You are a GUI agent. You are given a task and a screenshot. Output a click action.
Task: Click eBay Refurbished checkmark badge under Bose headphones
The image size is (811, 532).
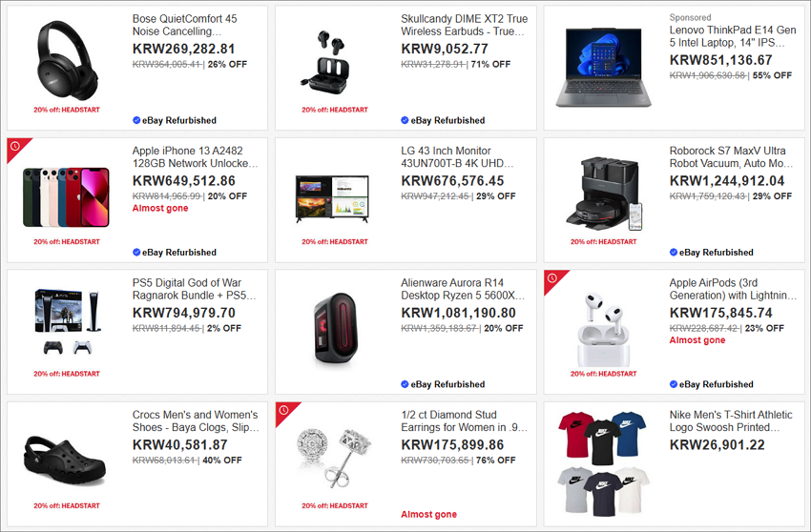[x=136, y=120]
